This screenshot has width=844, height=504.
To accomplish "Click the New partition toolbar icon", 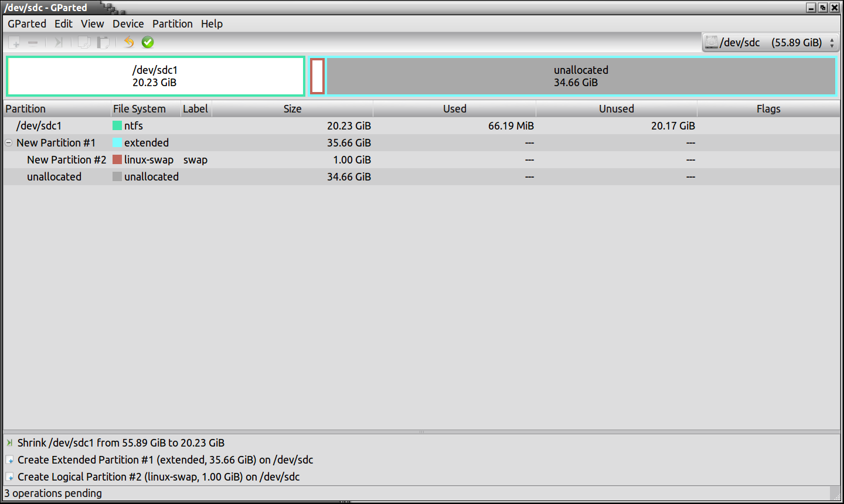I will pyautogui.click(x=15, y=42).
